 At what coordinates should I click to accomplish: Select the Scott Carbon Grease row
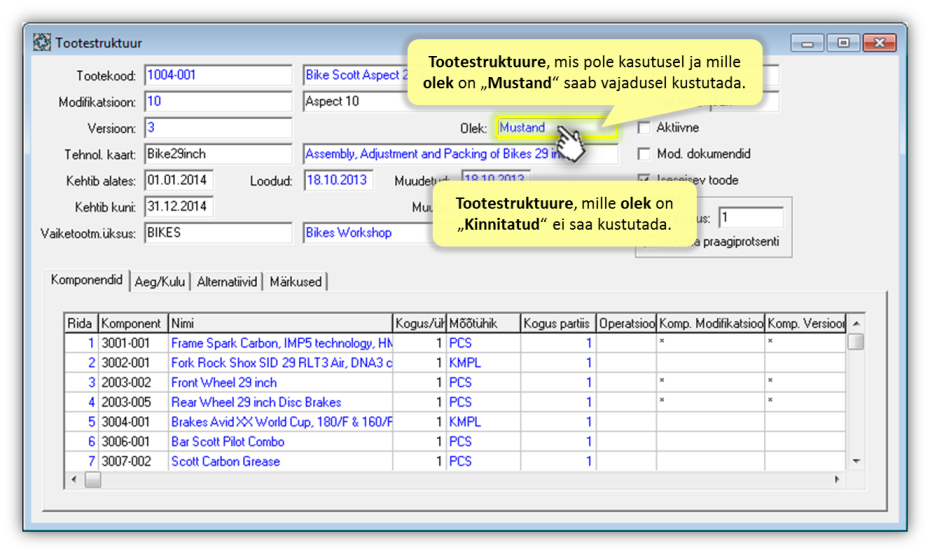pos(455,461)
